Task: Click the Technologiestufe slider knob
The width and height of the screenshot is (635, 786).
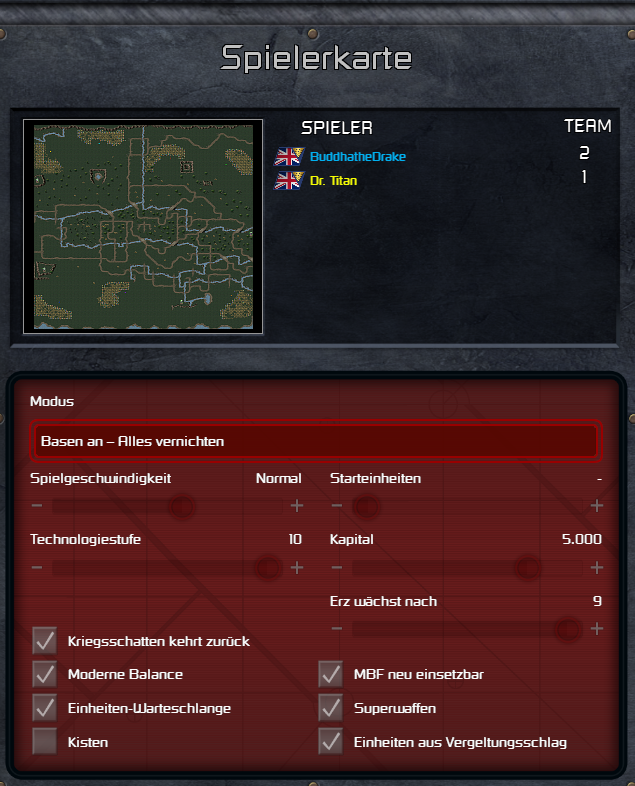Action: [268, 568]
